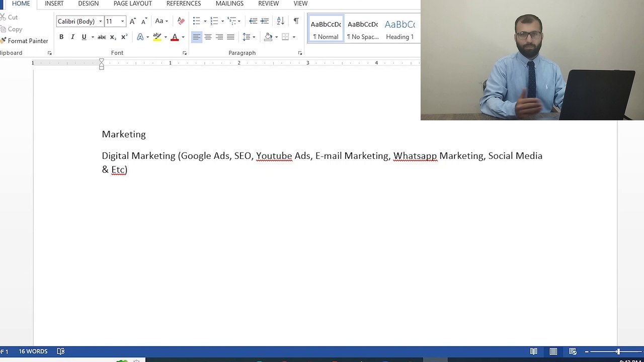Click the Copy button
The width and height of the screenshot is (644, 362).
tap(11, 29)
